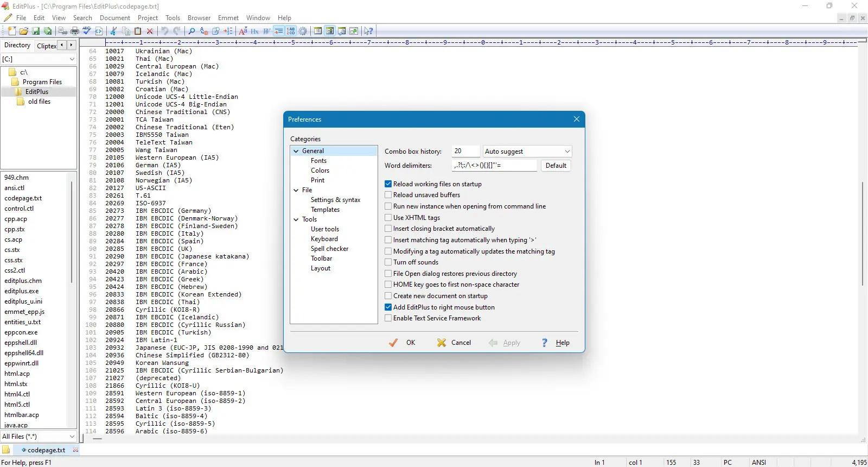Screen dimensions: 868x467
Task: Toggle the Hex viewer toolbar icon
Action: 254,31
